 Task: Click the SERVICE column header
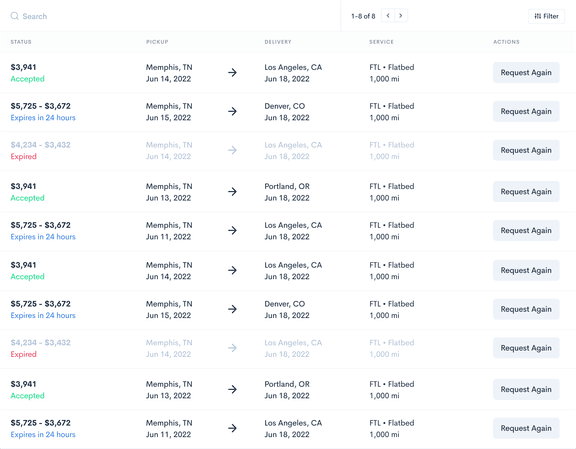pyautogui.click(x=381, y=42)
